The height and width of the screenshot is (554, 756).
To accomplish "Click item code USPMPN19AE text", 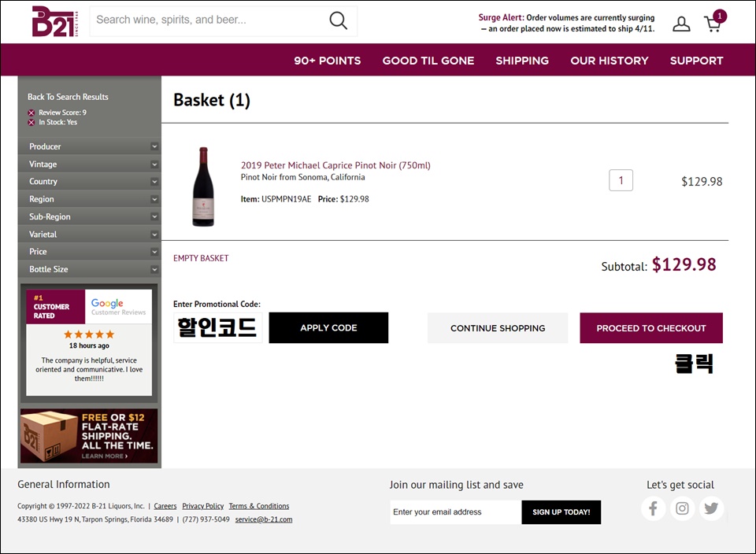I will click(287, 199).
